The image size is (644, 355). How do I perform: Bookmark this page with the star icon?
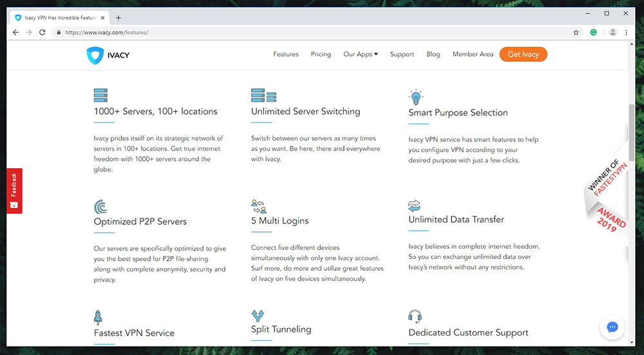tap(576, 32)
